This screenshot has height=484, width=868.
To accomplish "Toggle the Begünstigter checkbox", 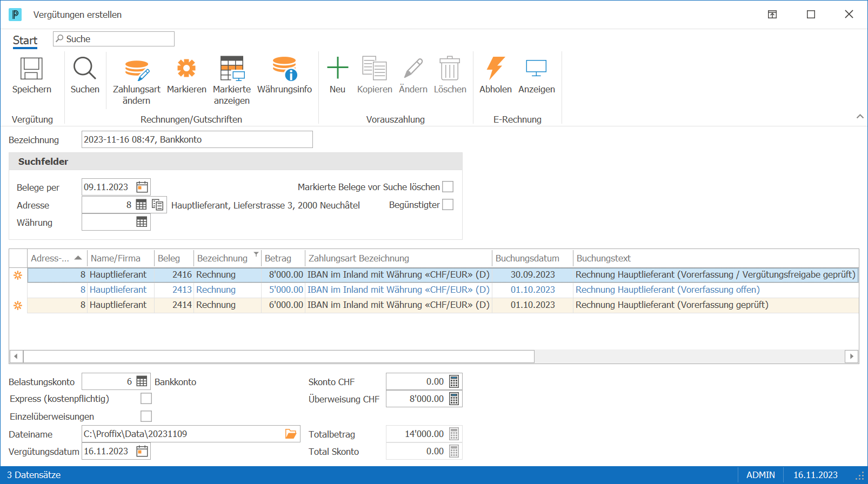I will tap(448, 205).
